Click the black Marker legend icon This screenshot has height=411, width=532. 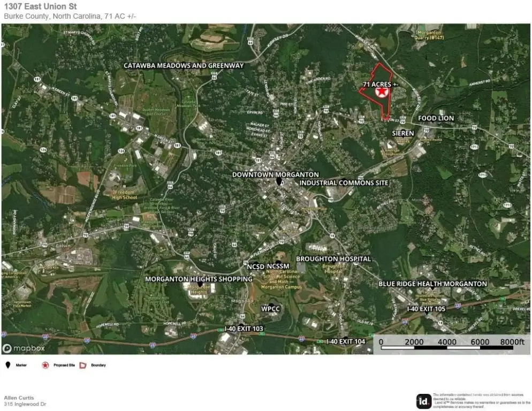click(x=8, y=365)
